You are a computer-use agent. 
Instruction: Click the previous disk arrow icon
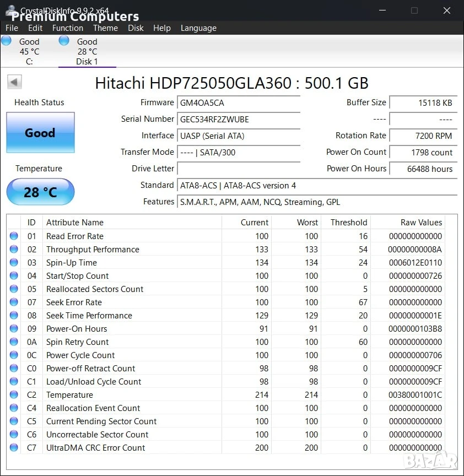[x=14, y=82]
